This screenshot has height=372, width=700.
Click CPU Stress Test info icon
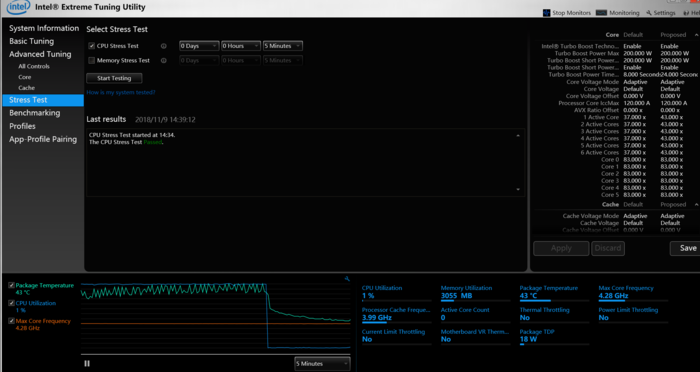(x=163, y=46)
